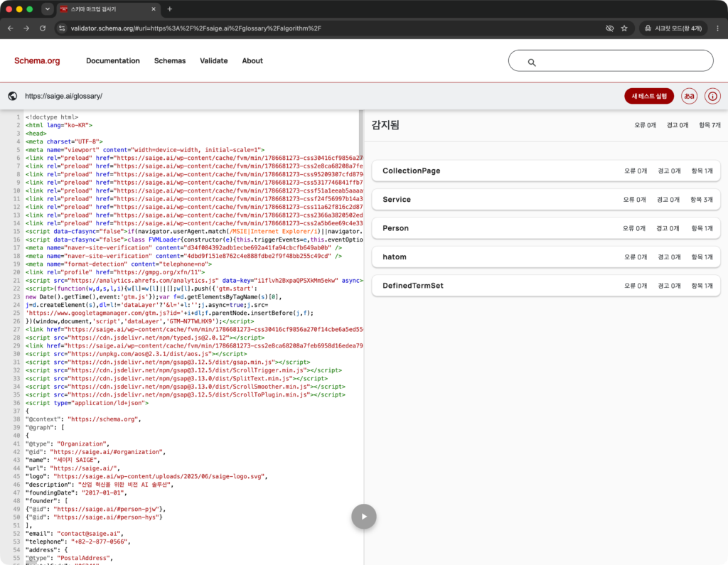Click the globe icon beside tested URL
728x565 pixels.
point(13,96)
